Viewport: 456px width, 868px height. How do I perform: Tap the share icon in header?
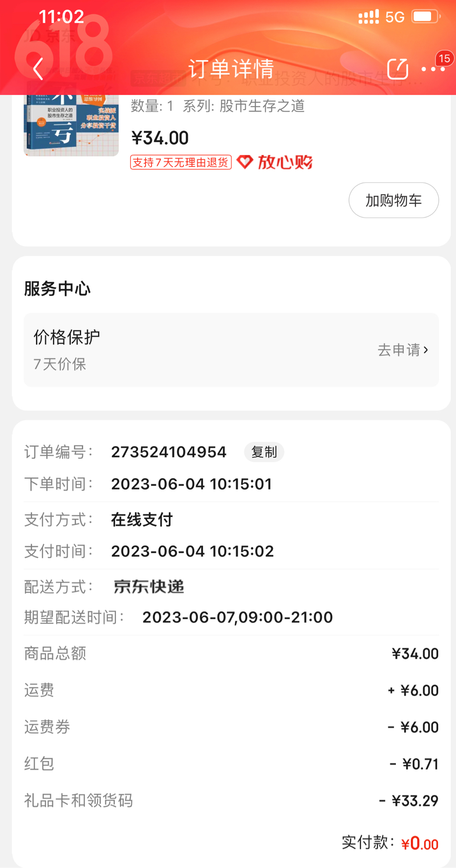[397, 69]
